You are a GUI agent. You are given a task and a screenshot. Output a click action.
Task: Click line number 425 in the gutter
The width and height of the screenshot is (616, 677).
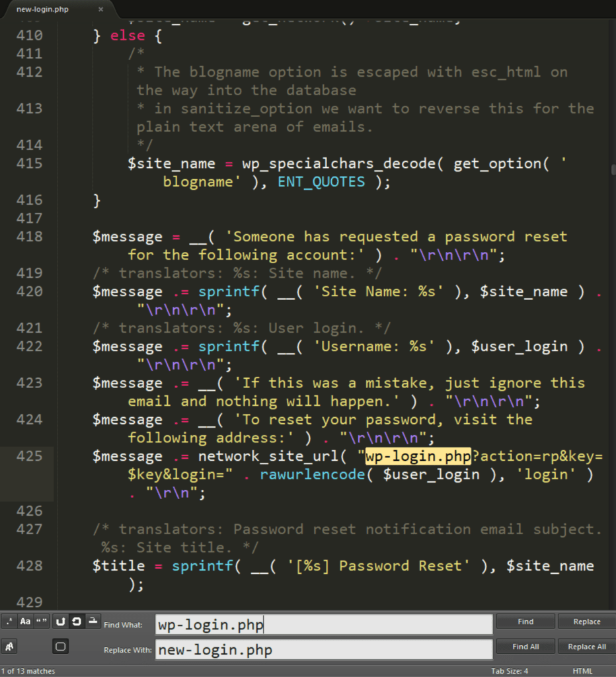coord(28,456)
